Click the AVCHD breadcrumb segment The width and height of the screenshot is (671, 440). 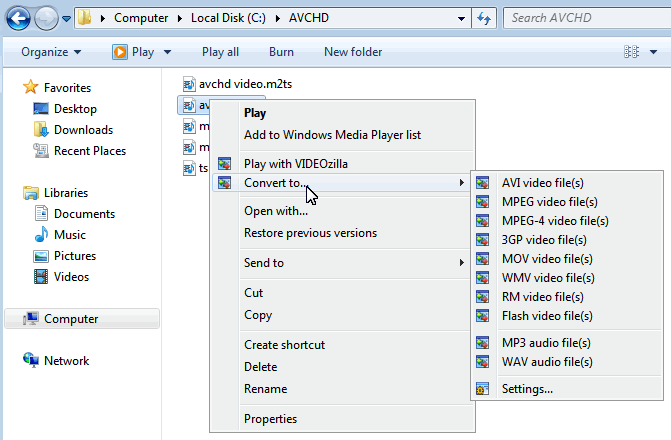309,18
